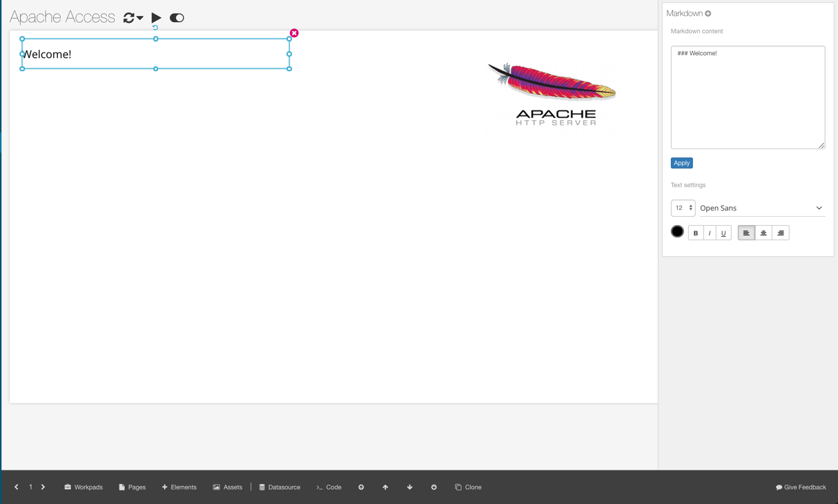Image resolution: width=838 pixels, height=504 pixels.
Task: Click the textarea resize grip
Action: click(x=821, y=145)
